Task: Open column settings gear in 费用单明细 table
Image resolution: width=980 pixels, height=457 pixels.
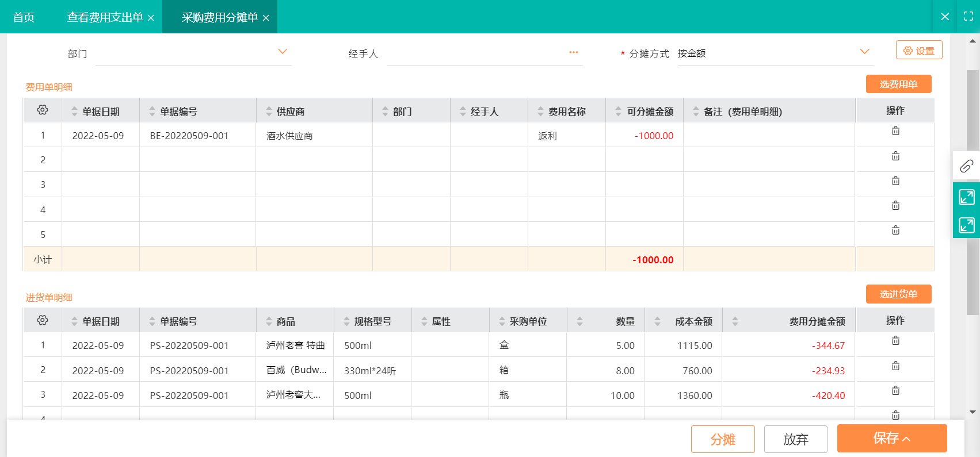Action: (43, 110)
